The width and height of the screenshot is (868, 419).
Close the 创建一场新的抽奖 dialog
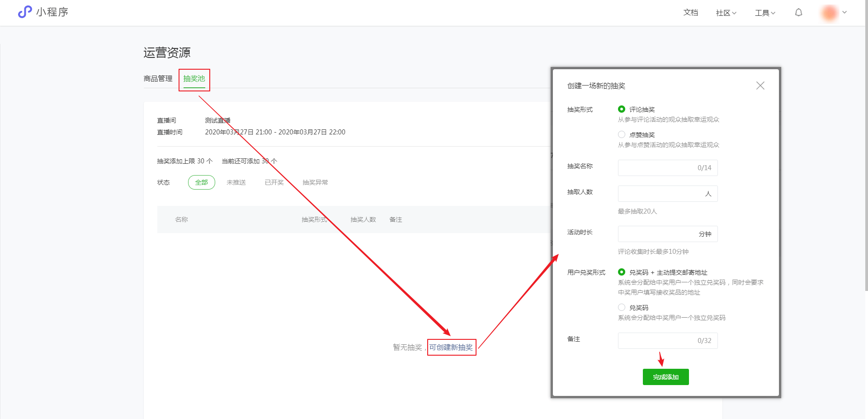(760, 86)
